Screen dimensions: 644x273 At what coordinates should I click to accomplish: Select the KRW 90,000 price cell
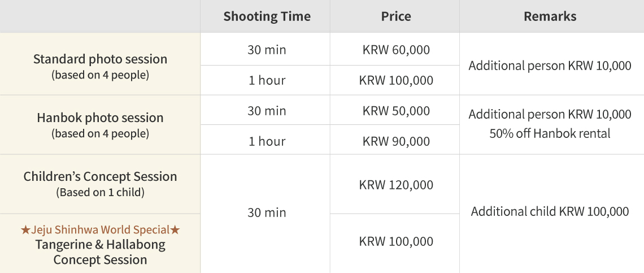coord(396,141)
